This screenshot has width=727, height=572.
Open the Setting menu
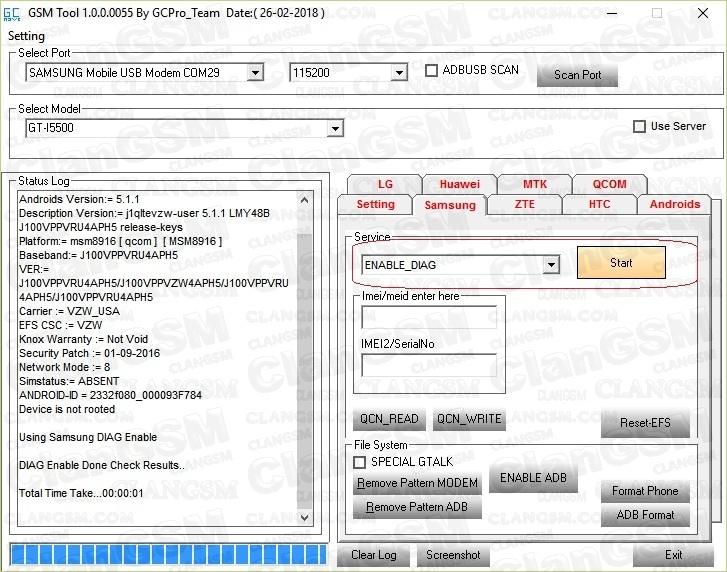(26, 36)
